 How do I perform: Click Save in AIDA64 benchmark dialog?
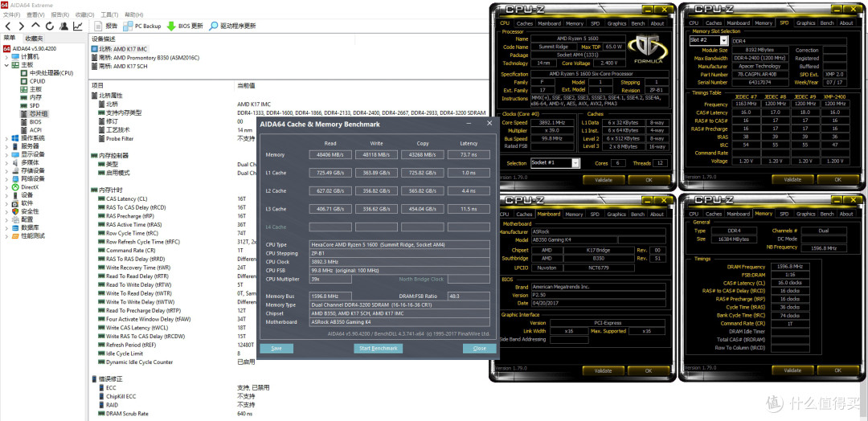pyautogui.click(x=276, y=349)
